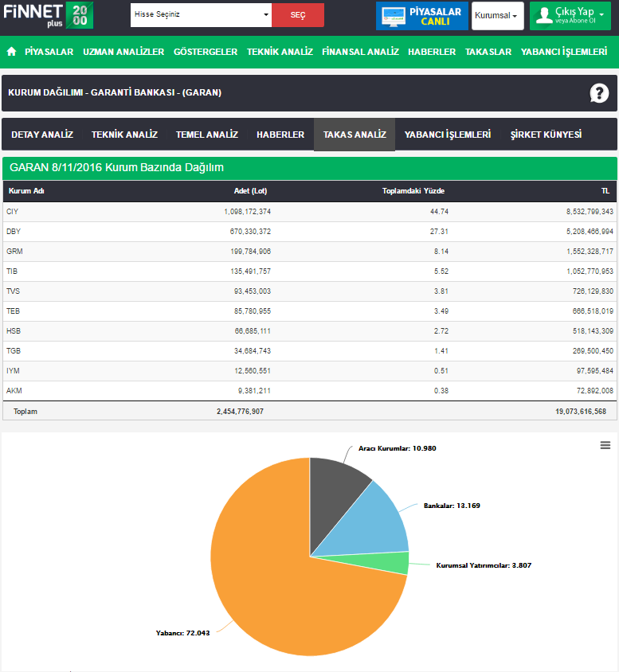The height and width of the screenshot is (672, 619).
Task: Open HABERLER in green navigation bar
Action: [x=432, y=52]
